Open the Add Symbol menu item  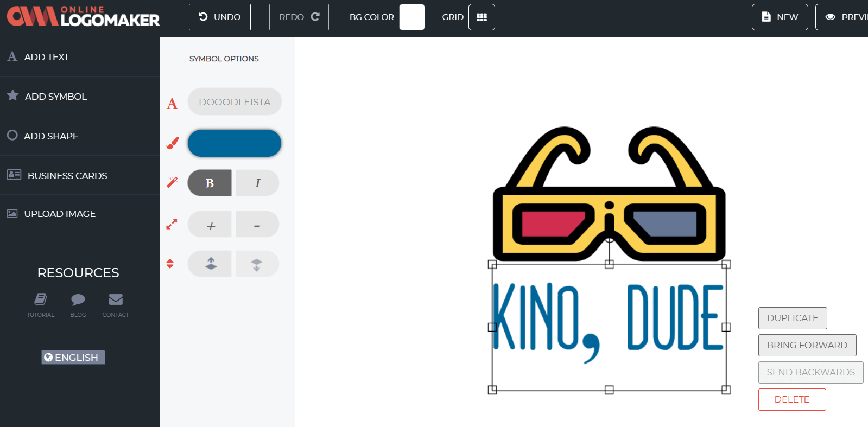pyautogui.click(x=55, y=97)
